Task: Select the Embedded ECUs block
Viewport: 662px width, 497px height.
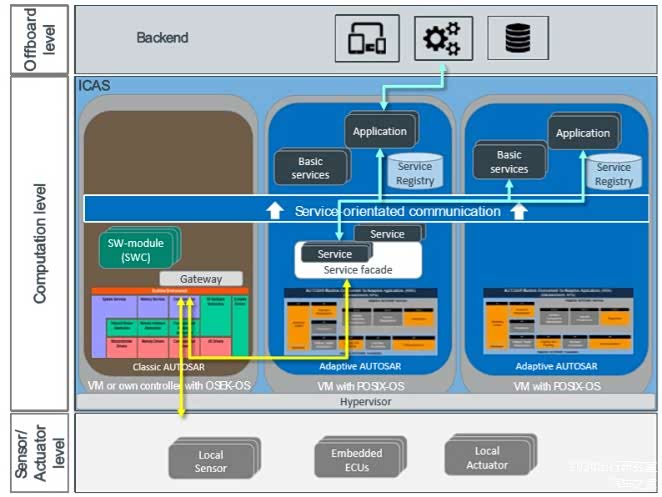Action: tap(356, 459)
